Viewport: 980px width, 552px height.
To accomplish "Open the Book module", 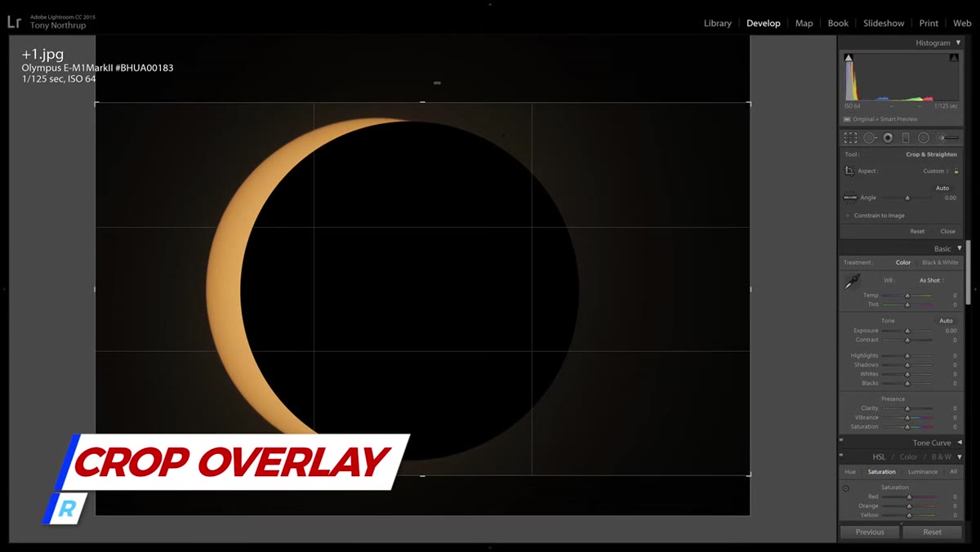I will 838,23.
